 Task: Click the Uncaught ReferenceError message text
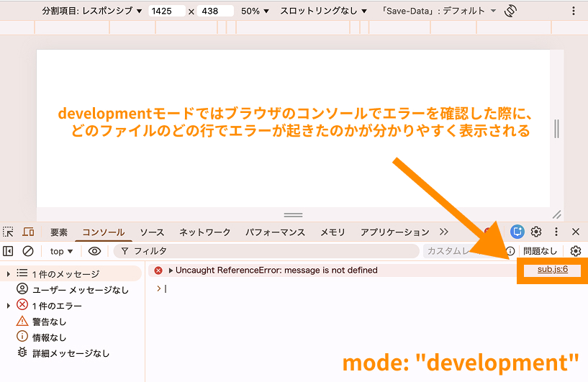coord(276,270)
